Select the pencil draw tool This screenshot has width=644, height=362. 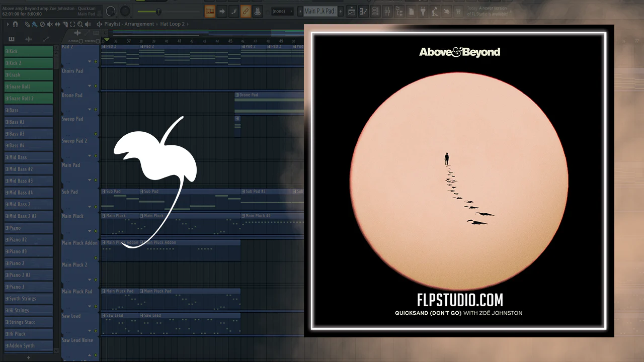point(27,24)
